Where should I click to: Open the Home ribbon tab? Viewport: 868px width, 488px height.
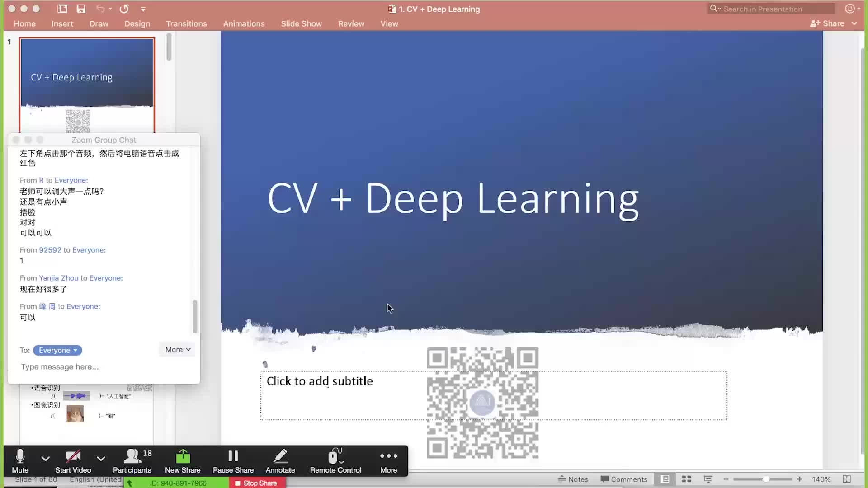click(24, 23)
